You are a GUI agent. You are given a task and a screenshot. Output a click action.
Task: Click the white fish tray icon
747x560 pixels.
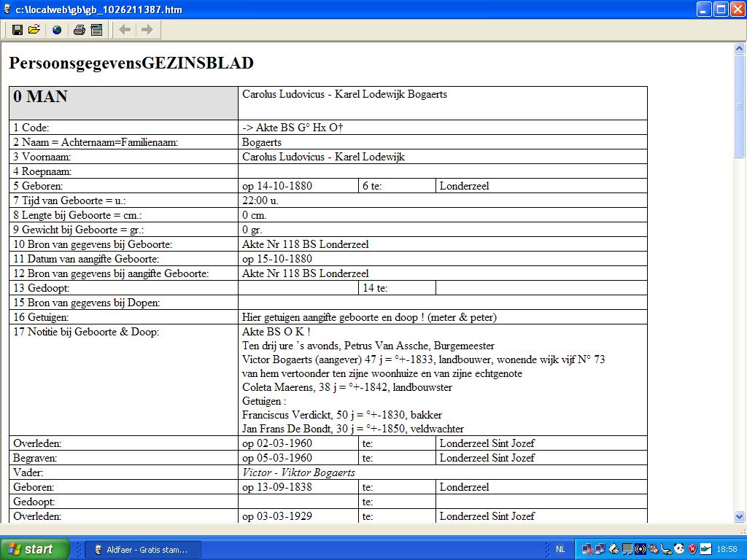pos(705,550)
